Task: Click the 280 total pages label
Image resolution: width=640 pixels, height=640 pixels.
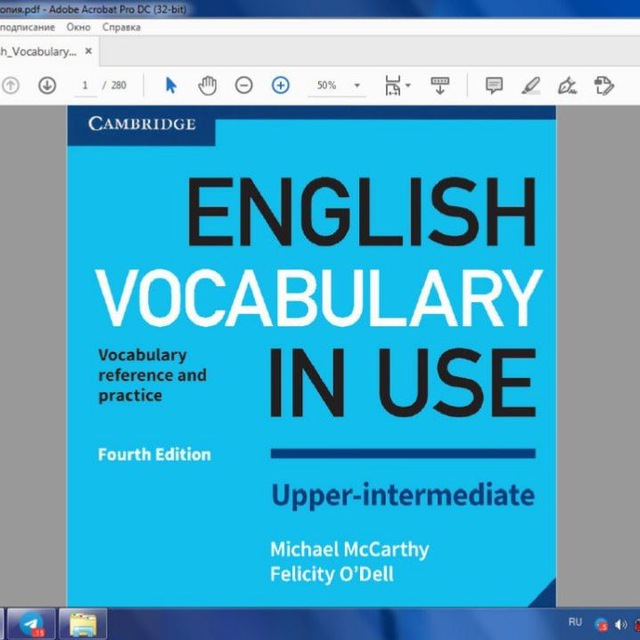Action: [x=118, y=85]
